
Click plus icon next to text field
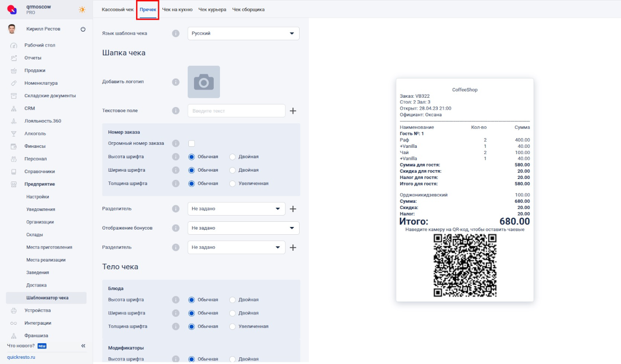[293, 111]
